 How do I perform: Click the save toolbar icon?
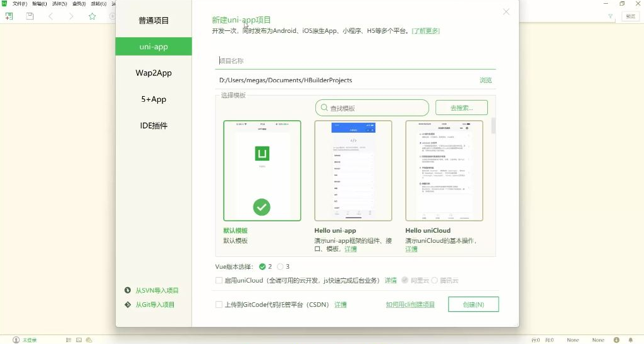[x=30, y=16]
